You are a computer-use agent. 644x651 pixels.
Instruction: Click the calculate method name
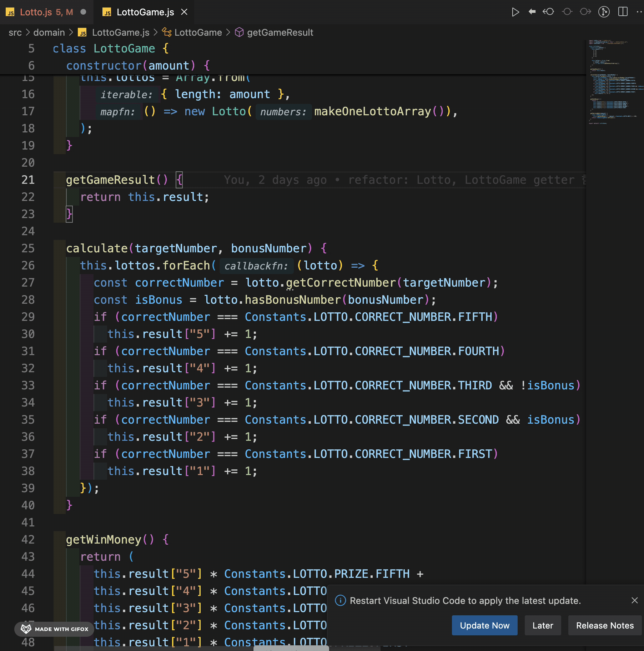[x=97, y=248]
